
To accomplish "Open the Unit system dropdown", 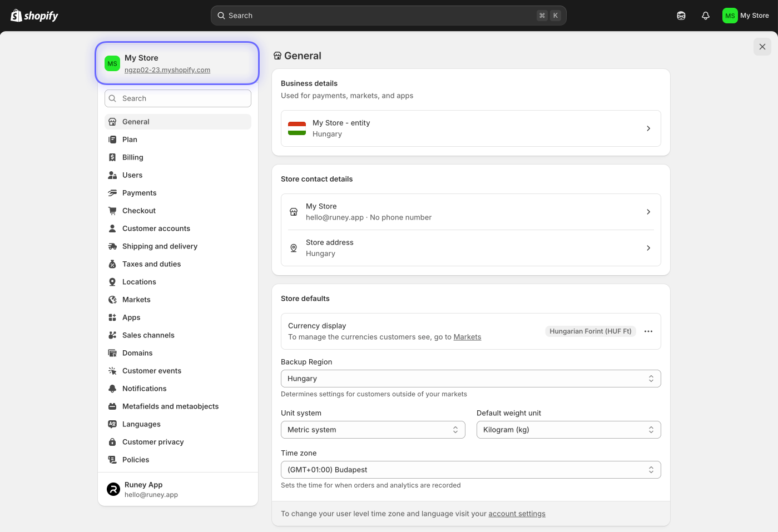I will [x=373, y=430].
